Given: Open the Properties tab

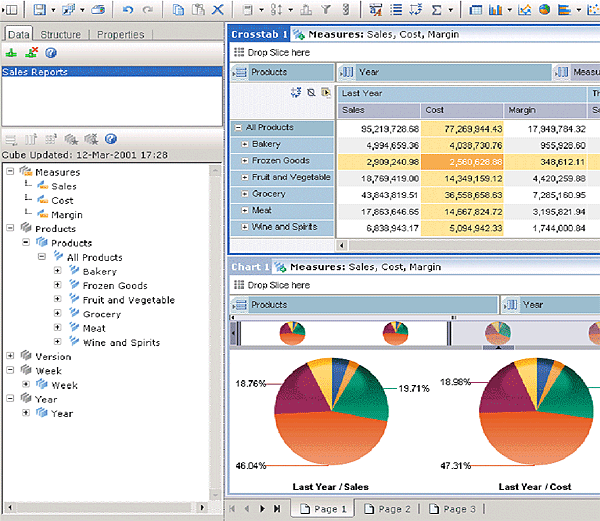Looking at the screenshot, I should [120, 34].
